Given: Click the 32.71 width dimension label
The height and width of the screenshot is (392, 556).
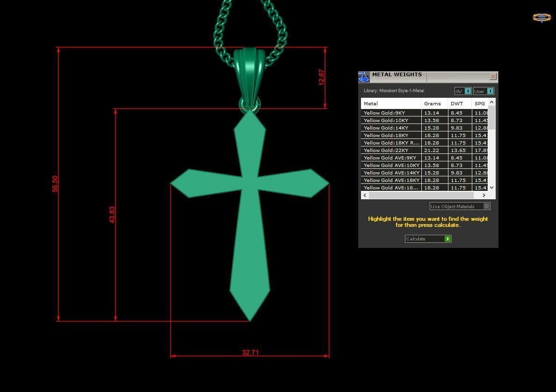Looking at the screenshot, I should [x=250, y=352].
